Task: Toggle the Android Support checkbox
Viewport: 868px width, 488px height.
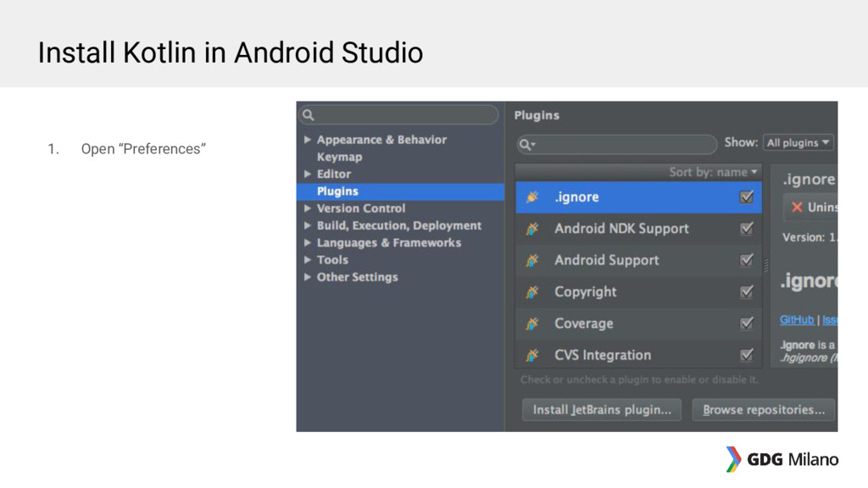Action: click(x=746, y=260)
